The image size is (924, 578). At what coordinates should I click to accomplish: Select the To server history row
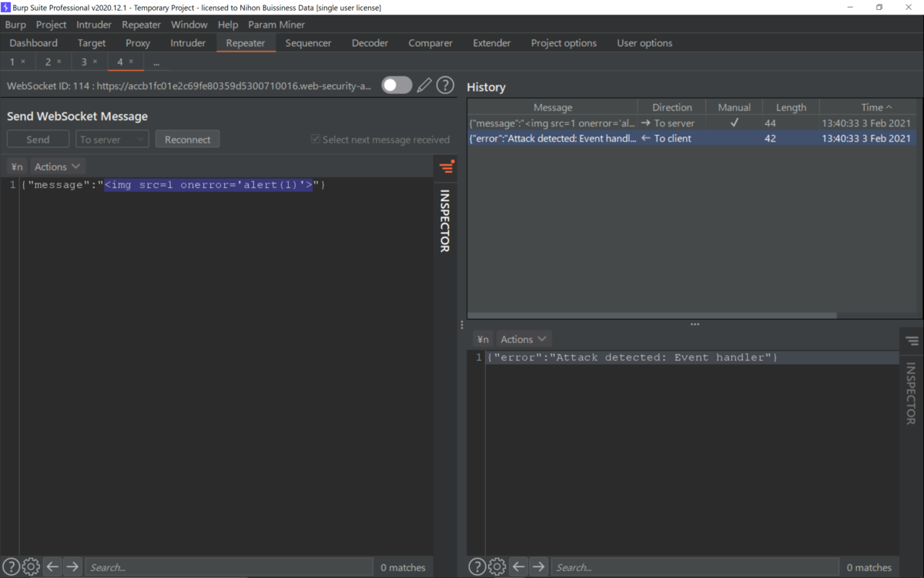tap(692, 123)
